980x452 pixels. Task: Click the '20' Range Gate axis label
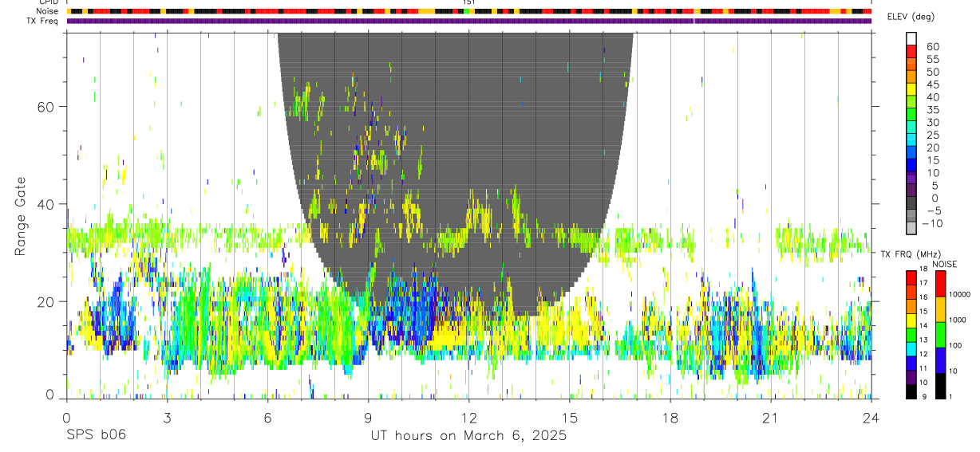(x=47, y=301)
